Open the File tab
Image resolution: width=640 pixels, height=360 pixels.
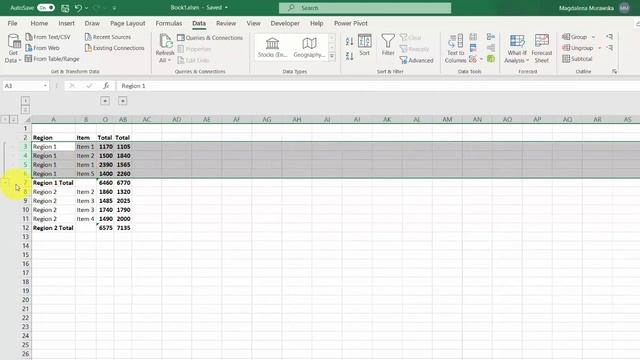coord(13,23)
